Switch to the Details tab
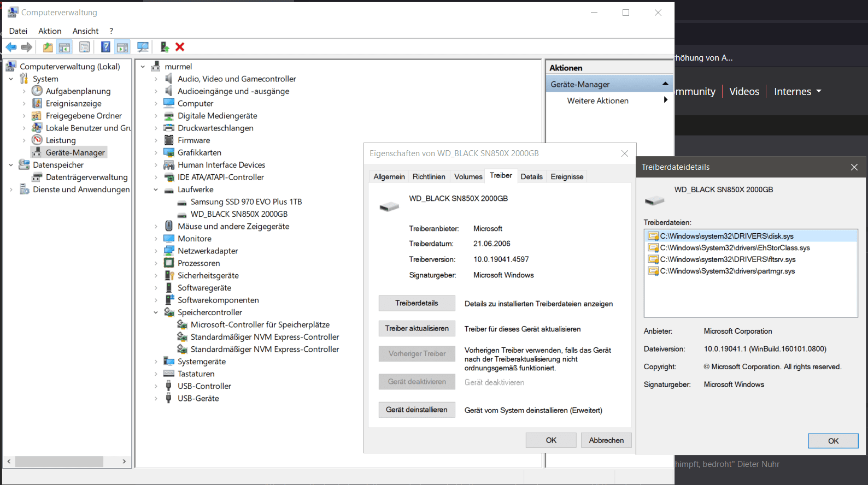This screenshot has height=485, width=868. point(531,176)
